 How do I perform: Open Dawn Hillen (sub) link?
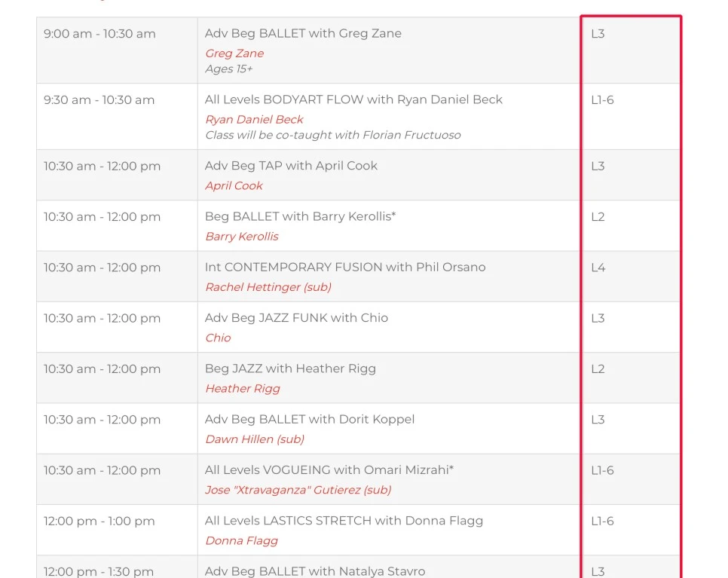255,439
